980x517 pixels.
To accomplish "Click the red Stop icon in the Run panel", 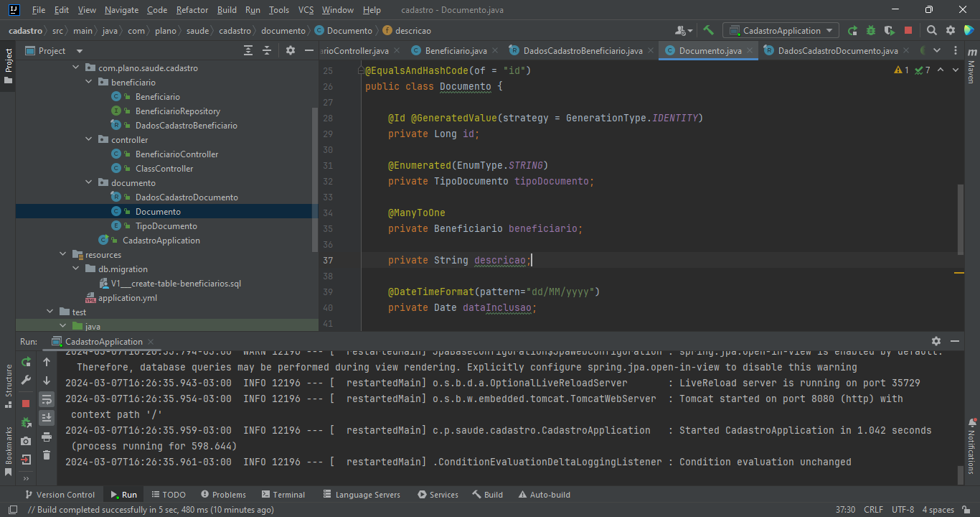I will (x=27, y=404).
